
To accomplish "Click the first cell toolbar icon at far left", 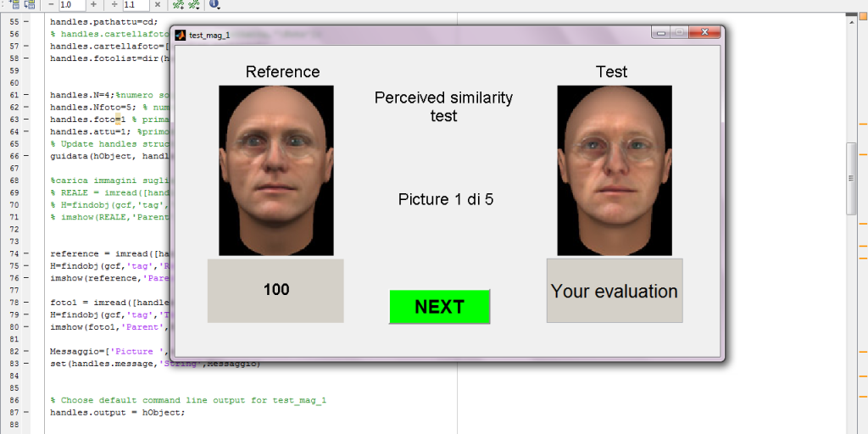I will click(14, 5).
